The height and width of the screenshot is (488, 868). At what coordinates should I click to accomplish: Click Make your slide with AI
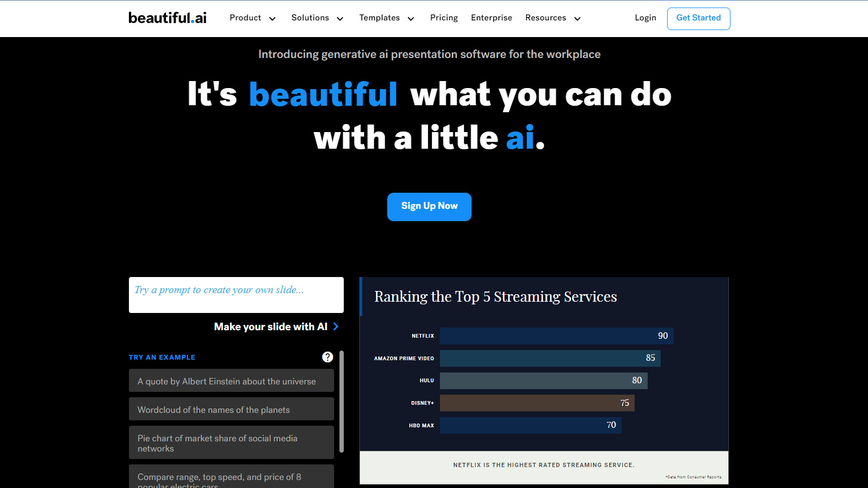pos(271,326)
